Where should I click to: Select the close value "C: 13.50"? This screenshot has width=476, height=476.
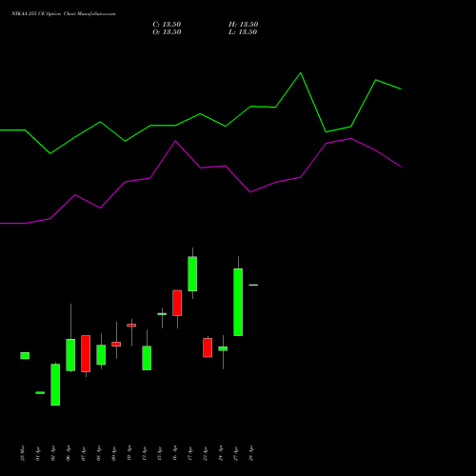pos(167,25)
